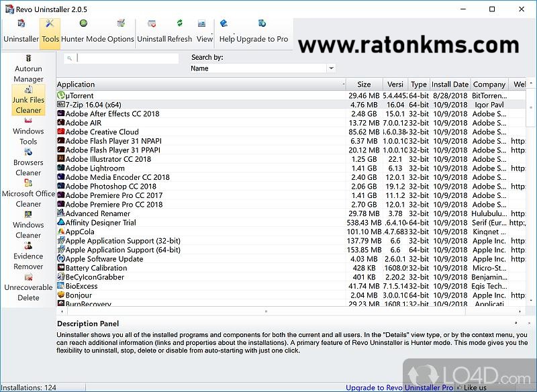Open Windows Cleaner tool
Image resolution: width=537 pixels, height=392 pixels.
(28, 225)
